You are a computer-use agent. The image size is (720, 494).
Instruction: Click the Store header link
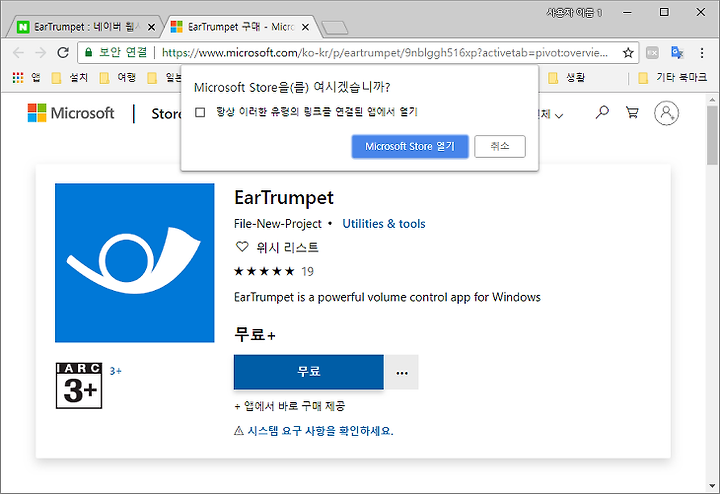(x=166, y=113)
